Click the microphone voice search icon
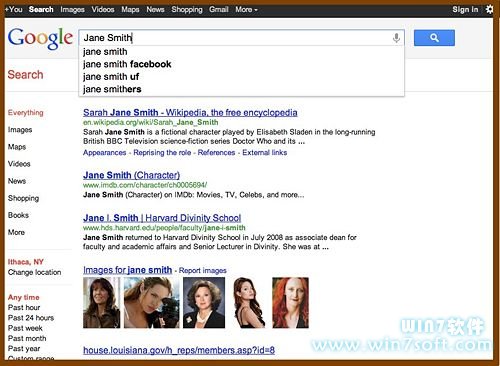Viewport: 500px width, 366px height. (396, 38)
